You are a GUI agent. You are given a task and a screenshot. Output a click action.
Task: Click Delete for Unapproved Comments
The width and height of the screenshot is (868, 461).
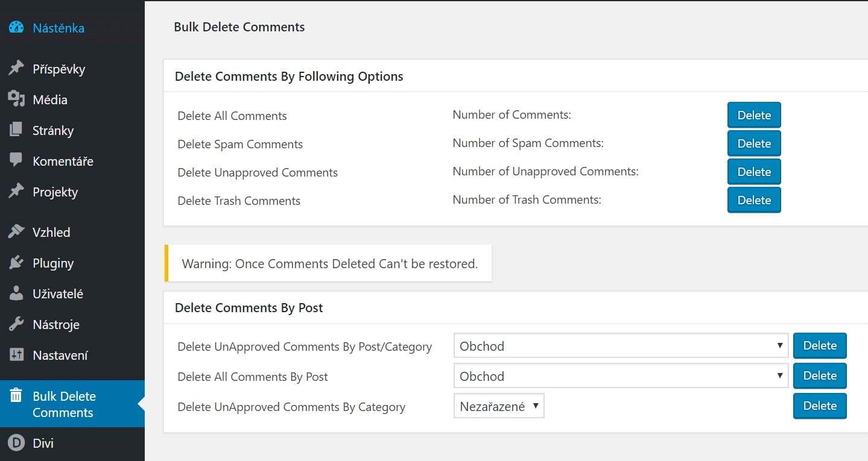(754, 172)
